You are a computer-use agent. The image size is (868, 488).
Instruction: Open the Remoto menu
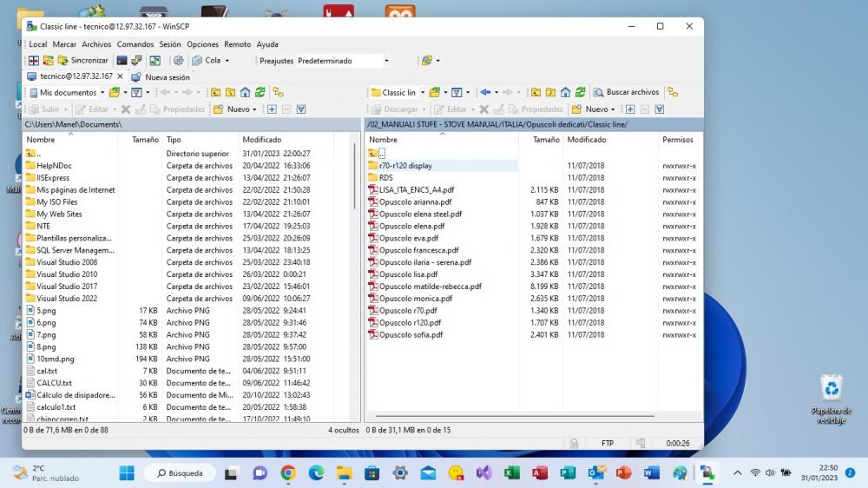click(238, 44)
